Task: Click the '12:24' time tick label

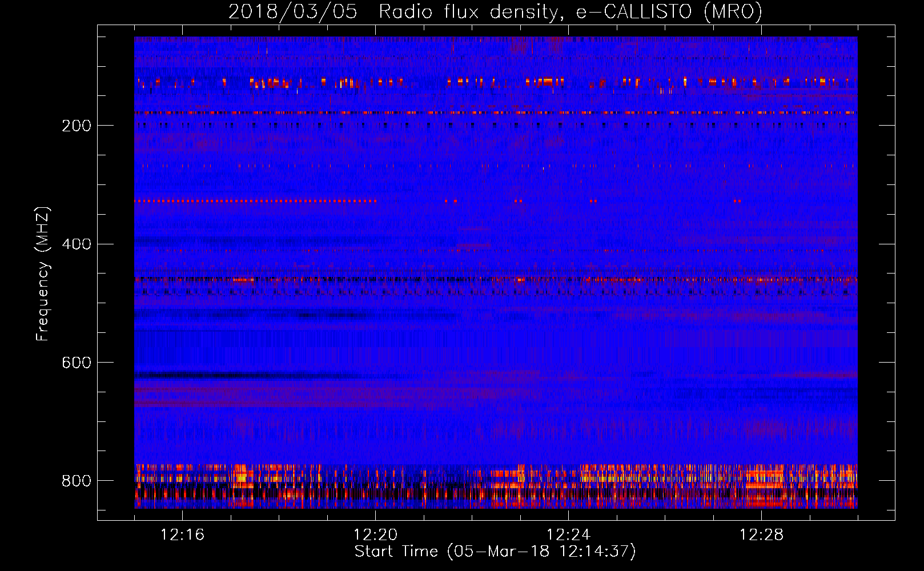Action: coord(568,535)
